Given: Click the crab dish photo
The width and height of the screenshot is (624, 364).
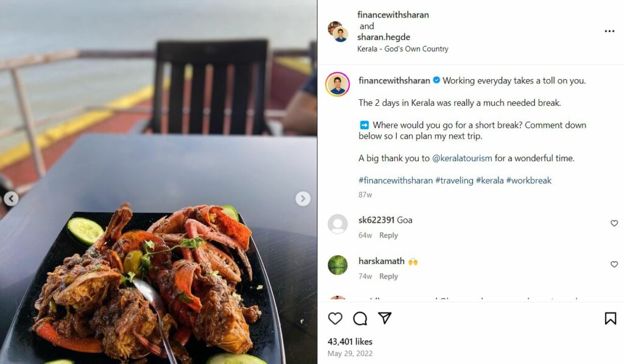Looking at the screenshot, I should pyautogui.click(x=146, y=280).
